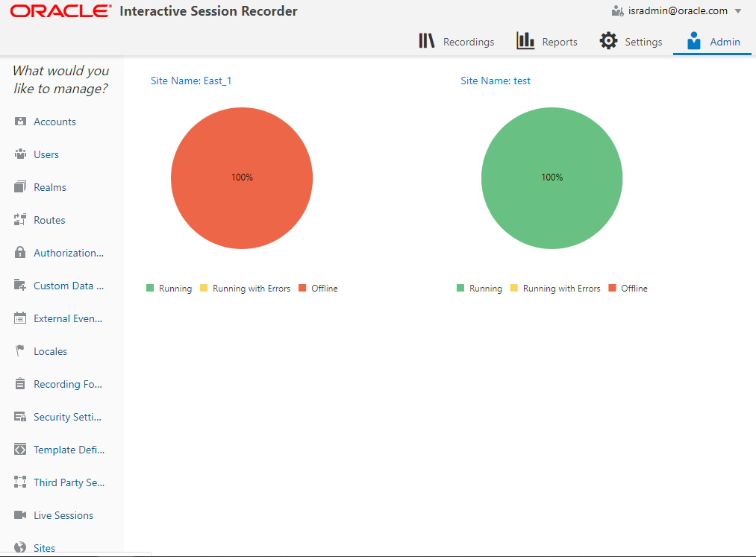This screenshot has height=557, width=756.
Task: Click the Reports bar chart icon
Action: [x=525, y=41]
